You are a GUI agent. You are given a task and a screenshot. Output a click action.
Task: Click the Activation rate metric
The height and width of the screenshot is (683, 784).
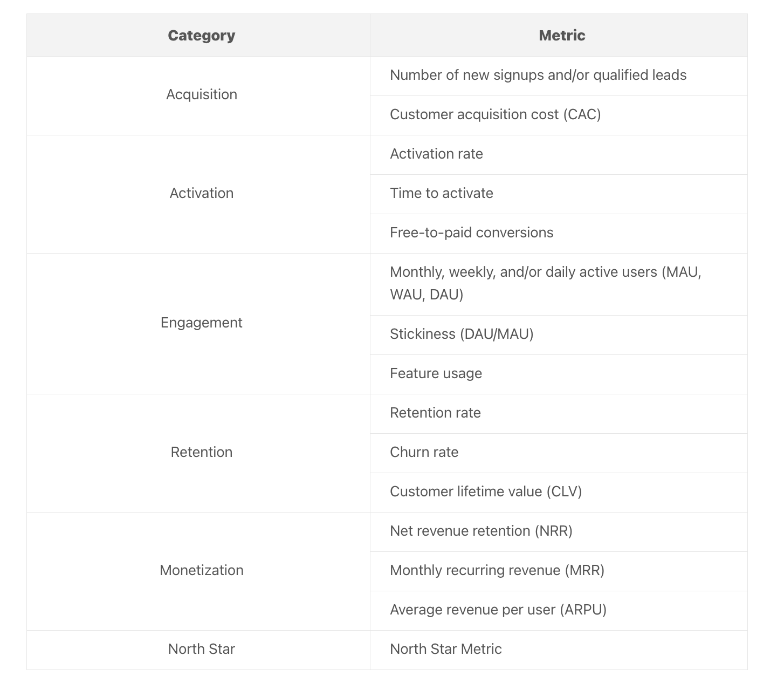[436, 154]
